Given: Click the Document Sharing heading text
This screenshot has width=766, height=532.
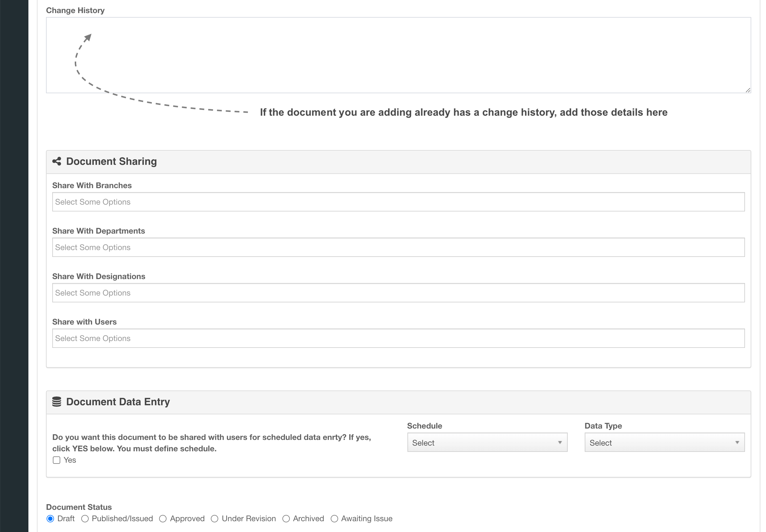Looking at the screenshot, I should (111, 161).
